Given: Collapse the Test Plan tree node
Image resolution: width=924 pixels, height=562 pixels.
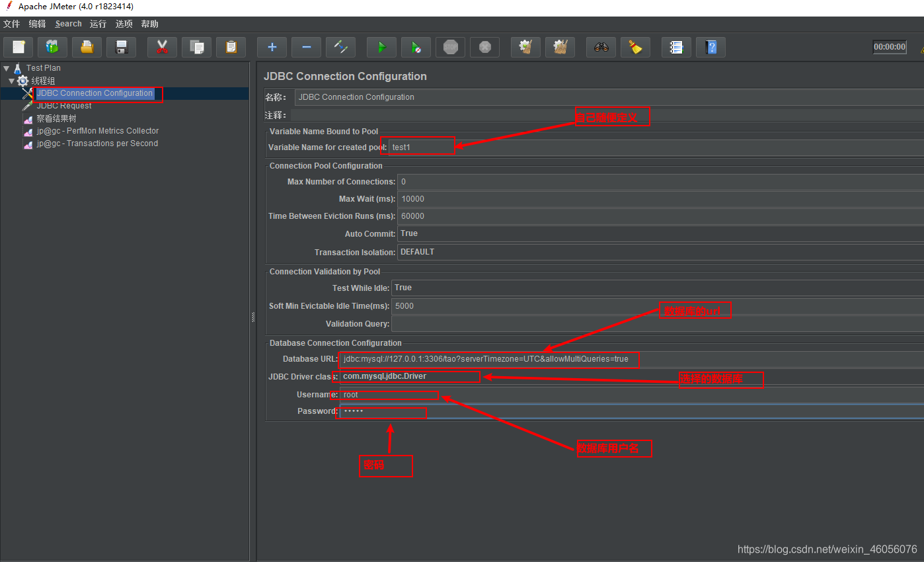Looking at the screenshot, I should pos(6,68).
